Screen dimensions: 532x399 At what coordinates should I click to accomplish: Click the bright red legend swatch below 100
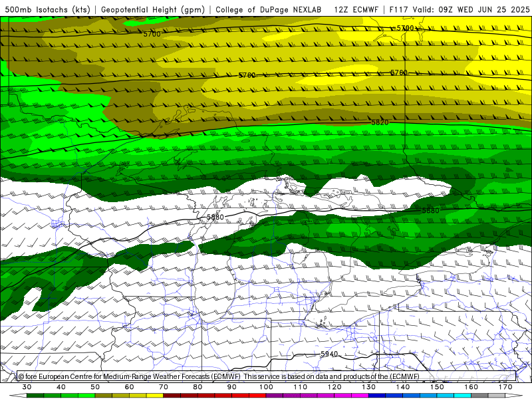point(257,396)
